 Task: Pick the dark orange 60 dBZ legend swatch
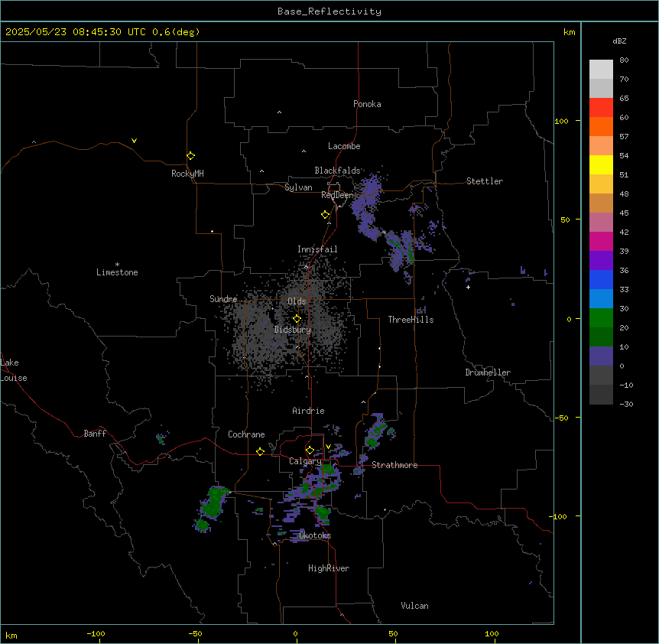coord(601,126)
